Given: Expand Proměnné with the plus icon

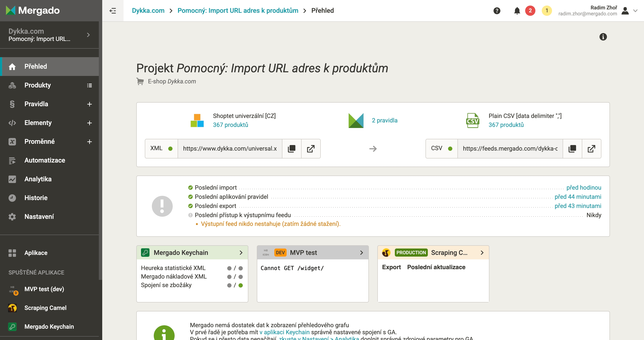Looking at the screenshot, I should (x=89, y=142).
